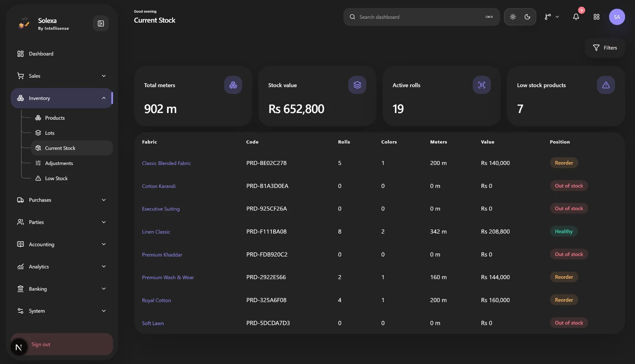Click Out of stock badge for Soft Lawn
Image resolution: width=635 pixels, height=364 pixels.
pyautogui.click(x=569, y=323)
